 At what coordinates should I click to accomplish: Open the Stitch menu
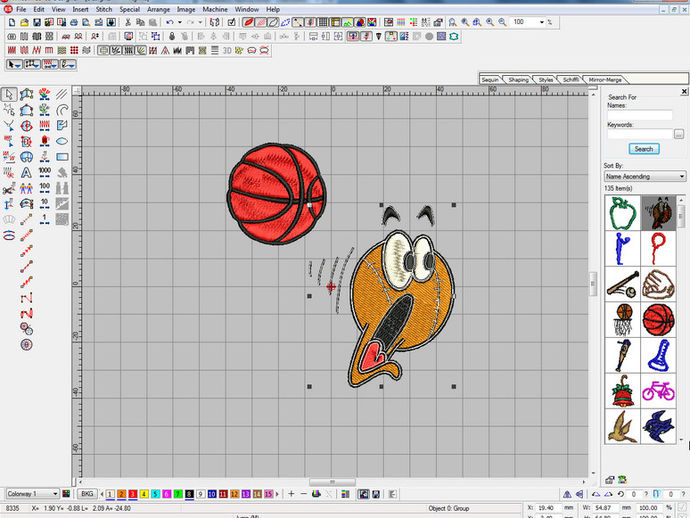104,9
